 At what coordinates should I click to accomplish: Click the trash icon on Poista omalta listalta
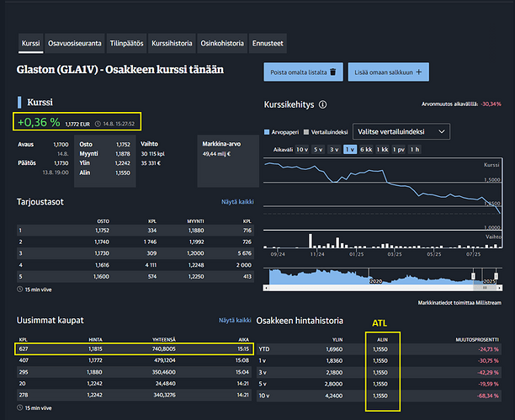tap(334, 73)
